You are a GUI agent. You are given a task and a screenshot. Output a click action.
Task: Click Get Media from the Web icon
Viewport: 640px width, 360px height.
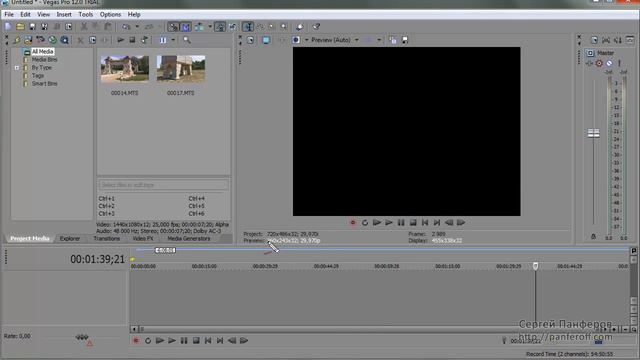click(x=64, y=40)
